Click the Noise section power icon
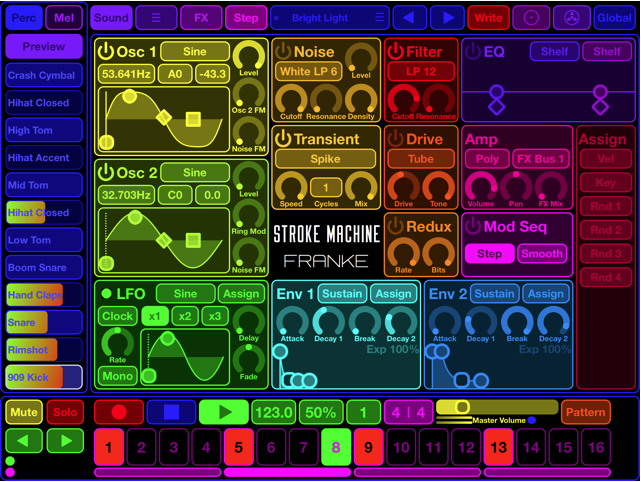This screenshot has height=482, width=641. point(283,52)
